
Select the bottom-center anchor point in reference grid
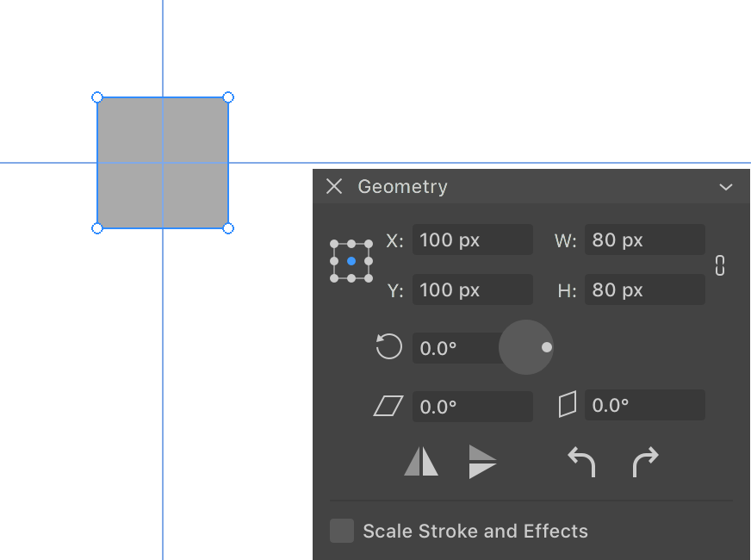pyautogui.click(x=351, y=278)
